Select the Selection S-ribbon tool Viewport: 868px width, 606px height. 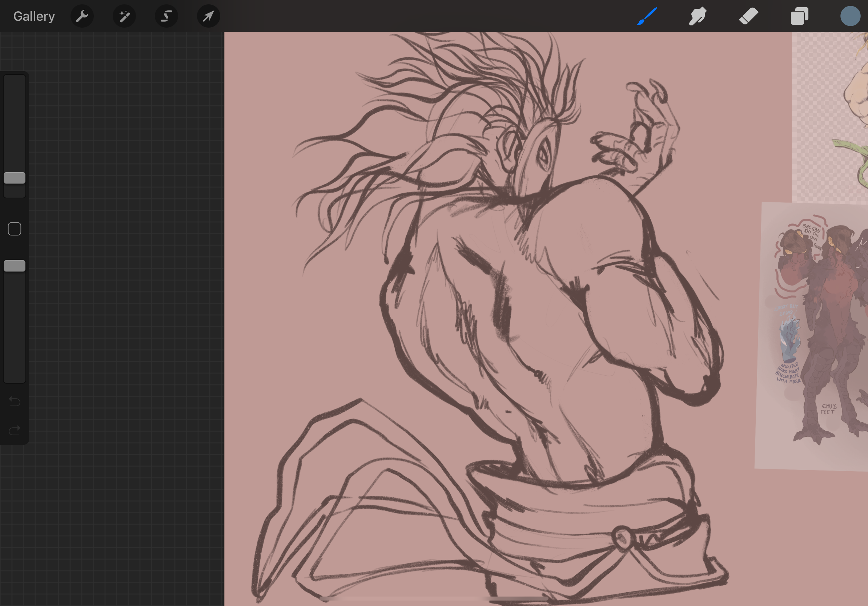(166, 16)
